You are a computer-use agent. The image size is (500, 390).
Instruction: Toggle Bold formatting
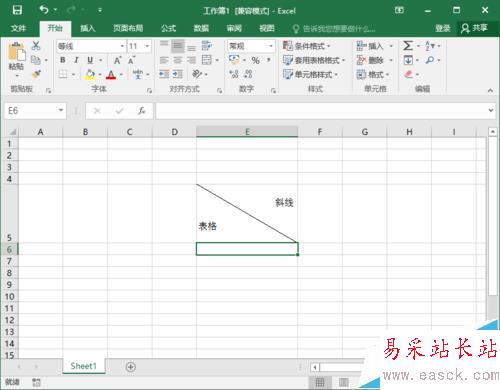[x=63, y=60]
